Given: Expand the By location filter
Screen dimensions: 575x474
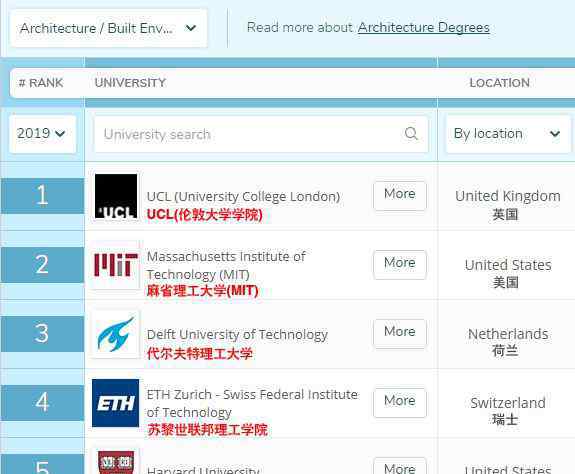Looking at the screenshot, I should [x=508, y=134].
